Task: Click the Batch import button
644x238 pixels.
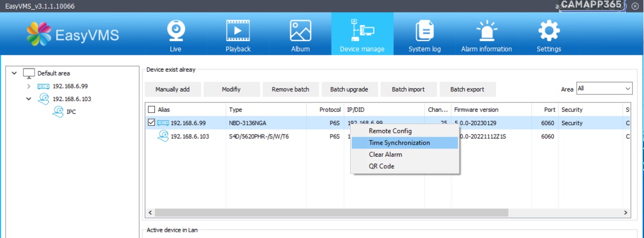Action: pyautogui.click(x=408, y=89)
